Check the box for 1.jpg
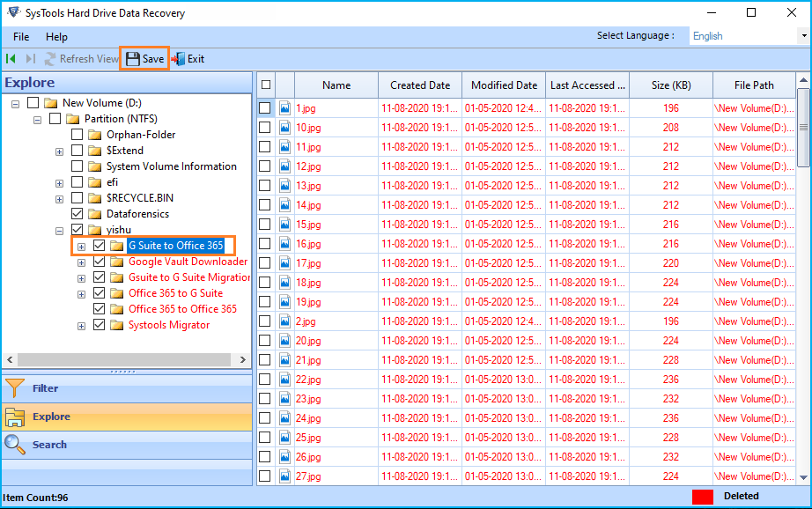The height and width of the screenshot is (509, 812). [x=264, y=108]
